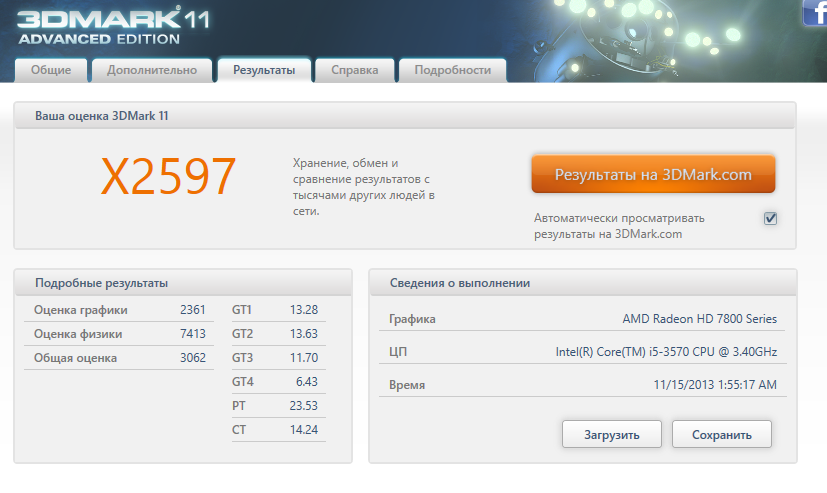Click the run time 11/15/2013 value
The width and height of the screenshot is (827, 493).
point(714,385)
